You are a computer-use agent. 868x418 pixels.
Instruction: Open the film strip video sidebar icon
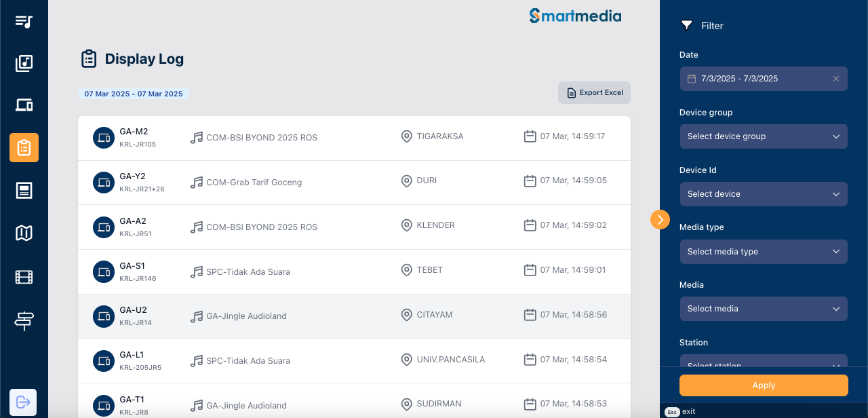pos(24,277)
